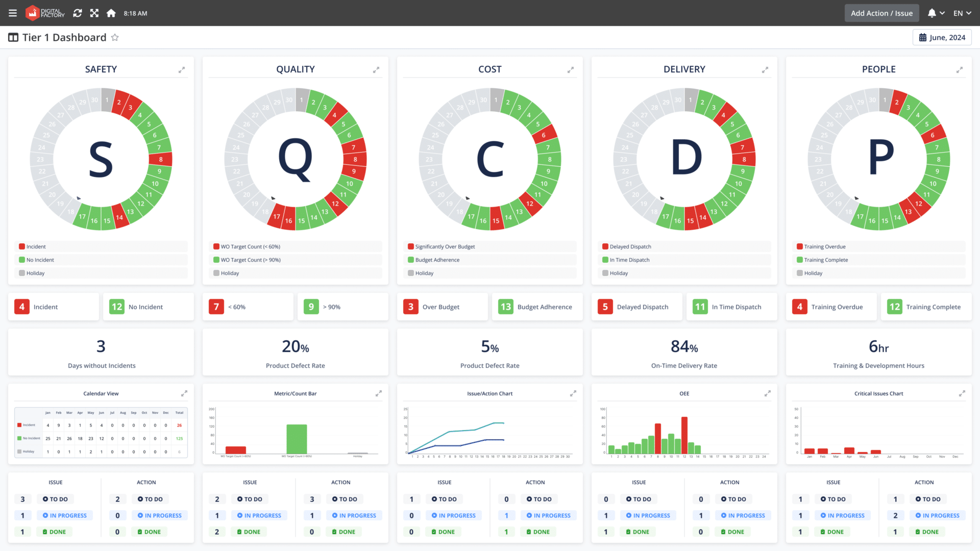Click the EN language dropdown
The image size is (980, 551).
(963, 12)
